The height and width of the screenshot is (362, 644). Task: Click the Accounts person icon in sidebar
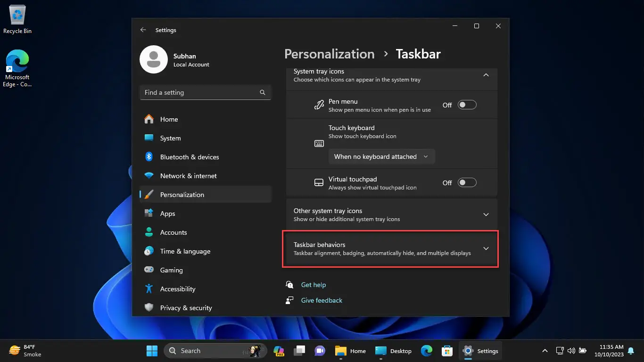click(x=149, y=232)
